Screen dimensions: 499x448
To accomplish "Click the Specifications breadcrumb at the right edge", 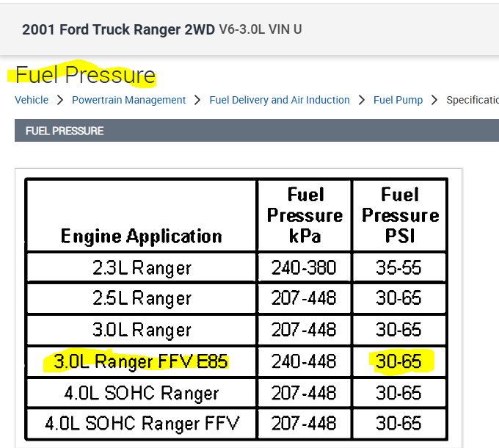I will tap(472, 100).
